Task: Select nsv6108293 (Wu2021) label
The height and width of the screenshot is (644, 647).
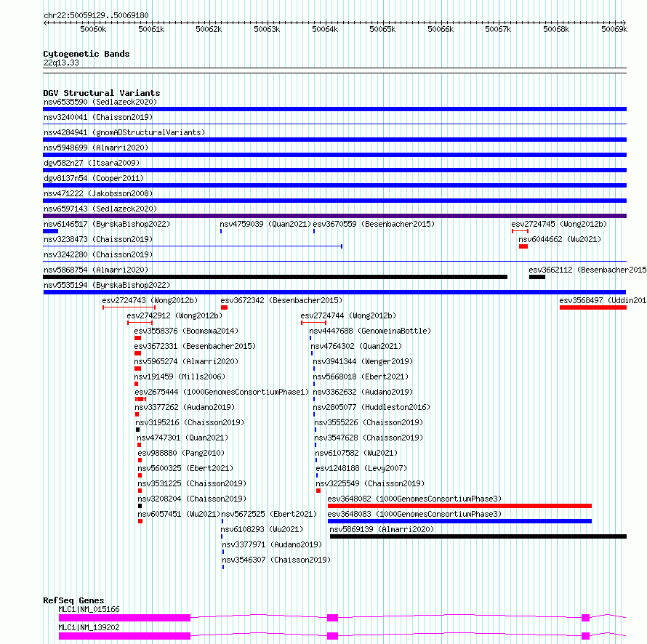Action: tap(262, 529)
